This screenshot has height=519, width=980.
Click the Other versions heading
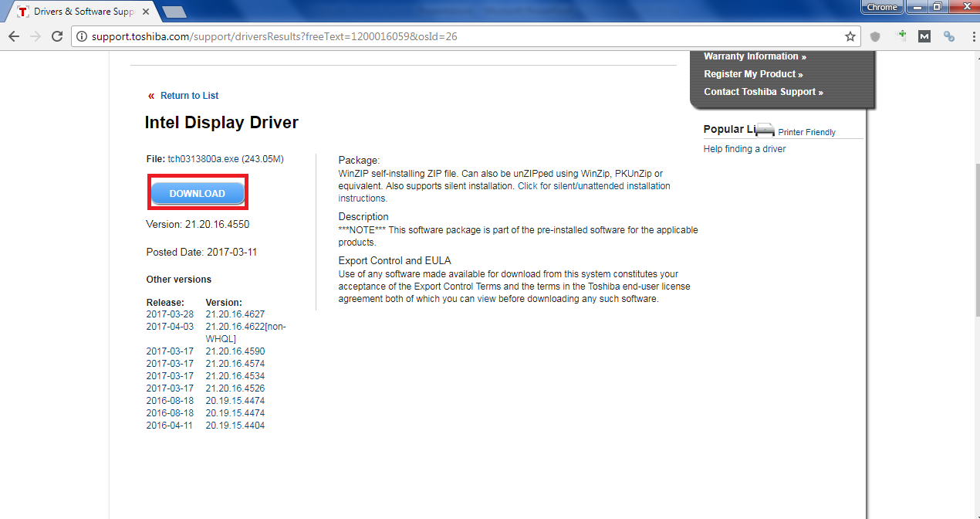(179, 280)
